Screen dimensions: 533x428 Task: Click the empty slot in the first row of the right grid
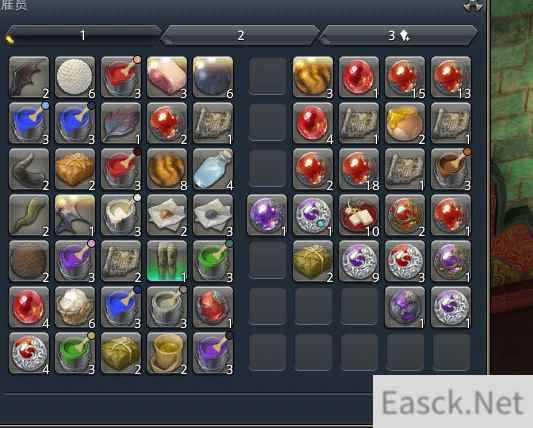(267, 77)
